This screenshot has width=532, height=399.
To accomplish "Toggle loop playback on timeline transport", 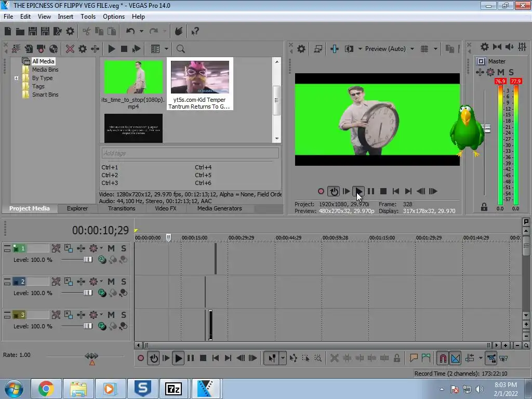I will [x=153, y=358].
